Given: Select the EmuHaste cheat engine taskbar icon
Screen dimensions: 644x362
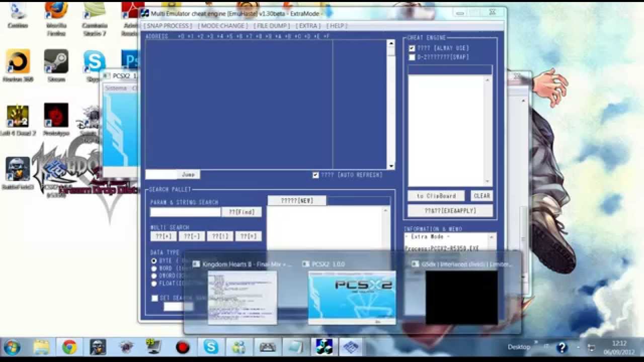Looking at the screenshot, I should [x=324, y=347].
